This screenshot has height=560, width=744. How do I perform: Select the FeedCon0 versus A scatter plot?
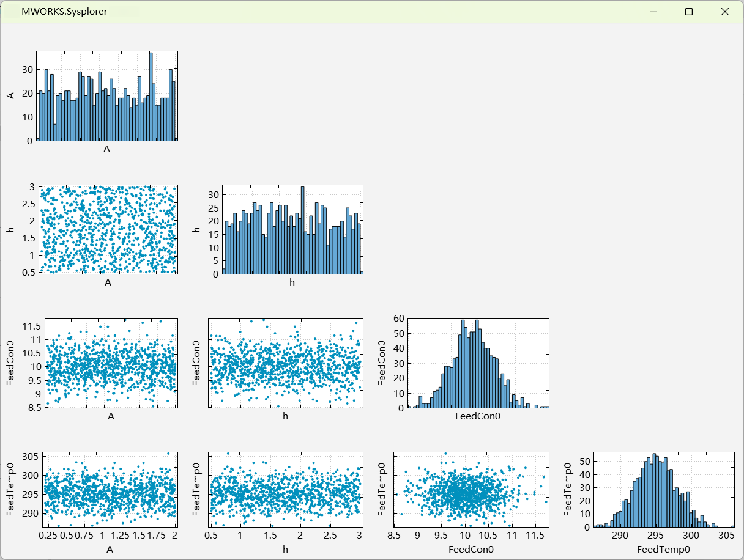coord(111,363)
